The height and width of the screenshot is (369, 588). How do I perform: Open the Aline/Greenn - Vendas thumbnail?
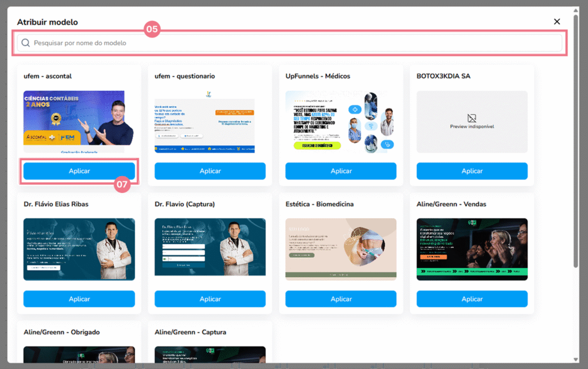pyautogui.click(x=471, y=249)
